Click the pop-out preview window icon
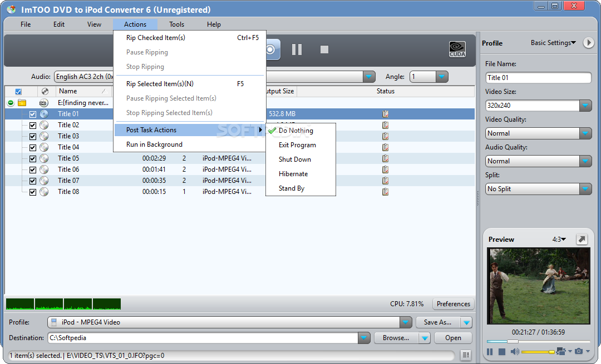 pyautogui.click(x=582, y=239)
